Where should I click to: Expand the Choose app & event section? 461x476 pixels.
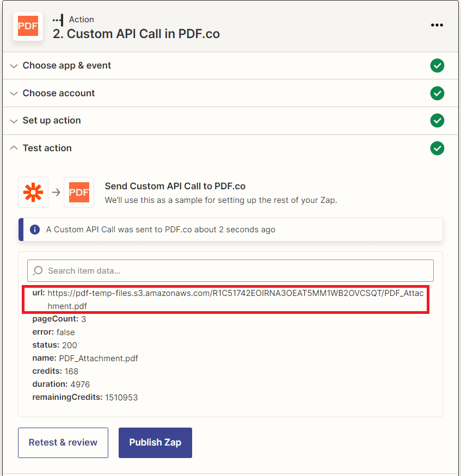(x=66, y=65)
